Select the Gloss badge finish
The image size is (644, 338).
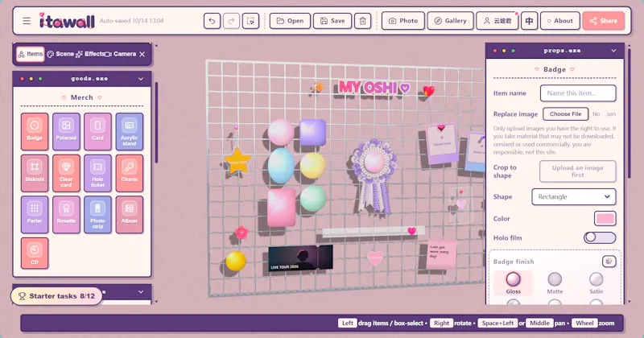pos(513,283)
